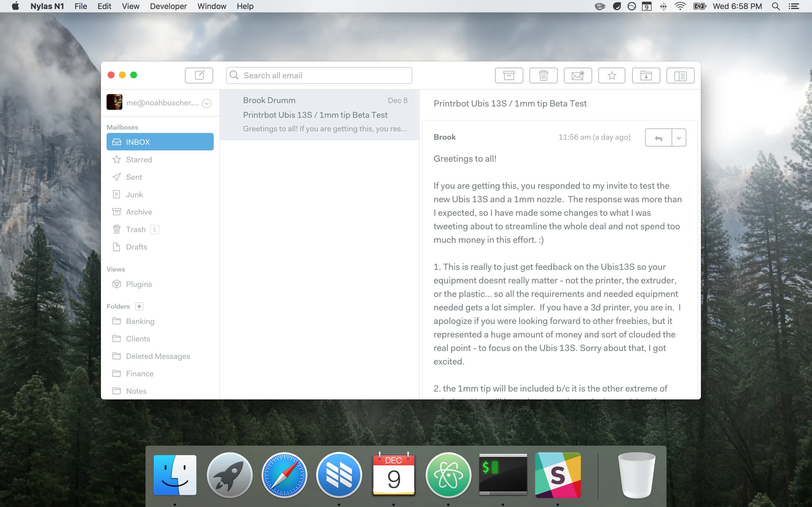Screen dimensions: 812x507
Task: Archive the selected email via toolbar
Action: (509, 75)
